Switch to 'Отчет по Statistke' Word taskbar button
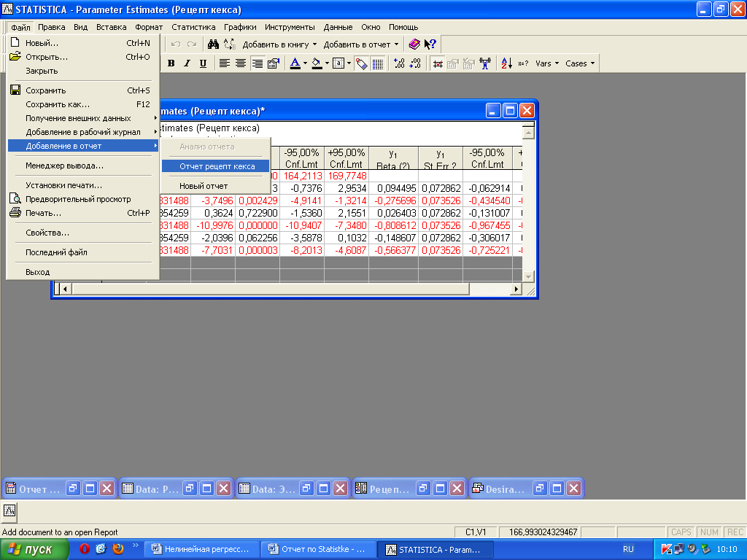 click(x=318, y=550)
